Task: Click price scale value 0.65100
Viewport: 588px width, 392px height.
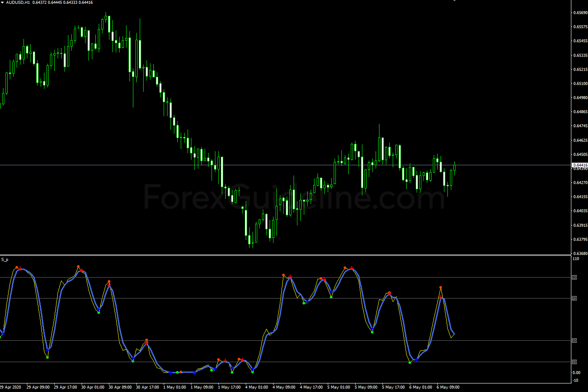Action: (580, 84)
